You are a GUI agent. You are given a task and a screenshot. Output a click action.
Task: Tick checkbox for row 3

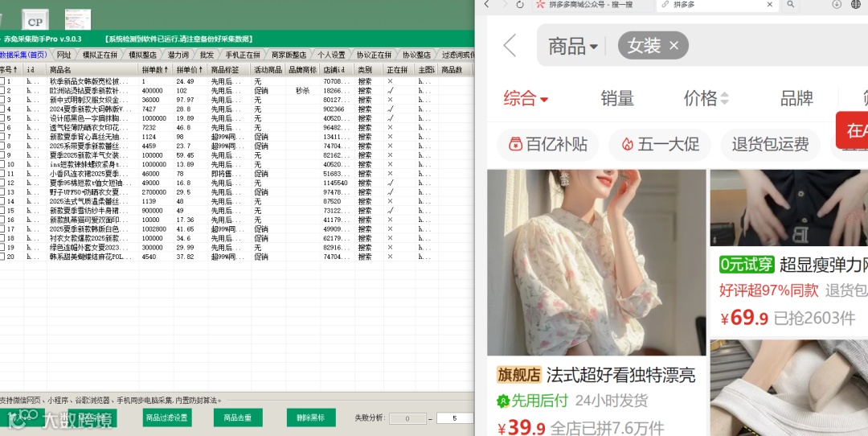pyautogui.click(x=2, y=100)
